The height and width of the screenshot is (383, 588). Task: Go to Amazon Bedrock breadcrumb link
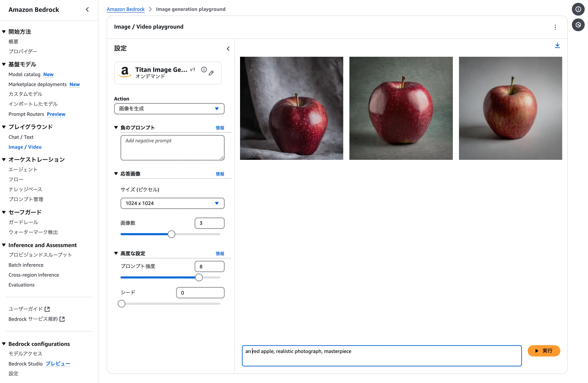pyautogui.click(x=125, y=9)
